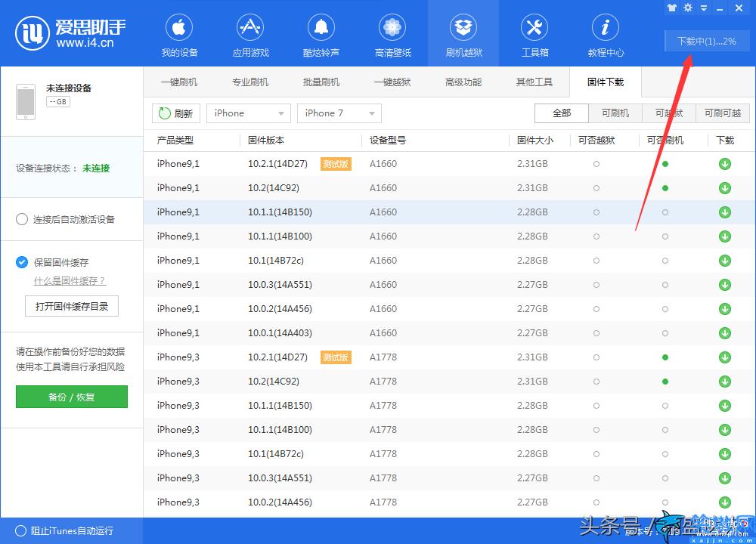This screenshot has width=756, height=544.
Task: Filter firmware list by 可刷可越
Action: pos(723,113)
